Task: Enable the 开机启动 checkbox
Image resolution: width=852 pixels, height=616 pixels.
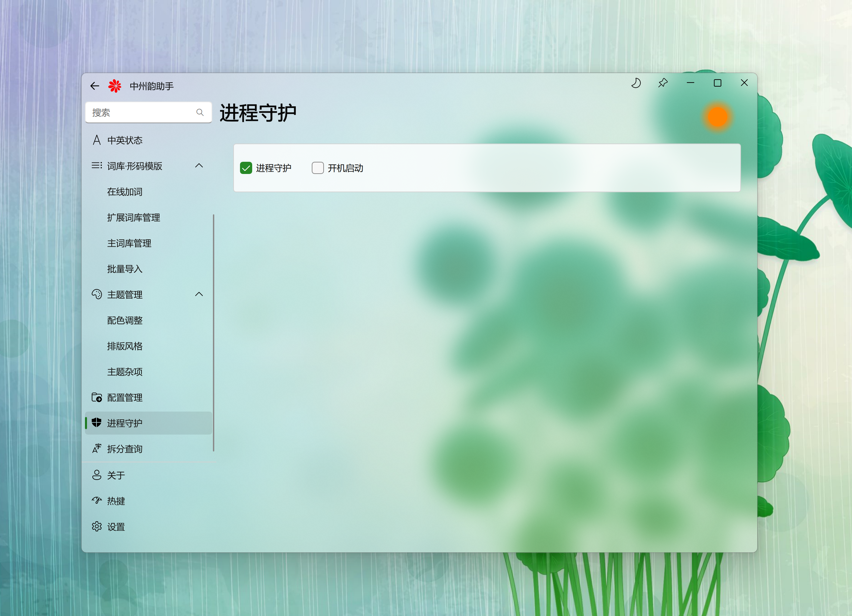Action: click(318, 168)
